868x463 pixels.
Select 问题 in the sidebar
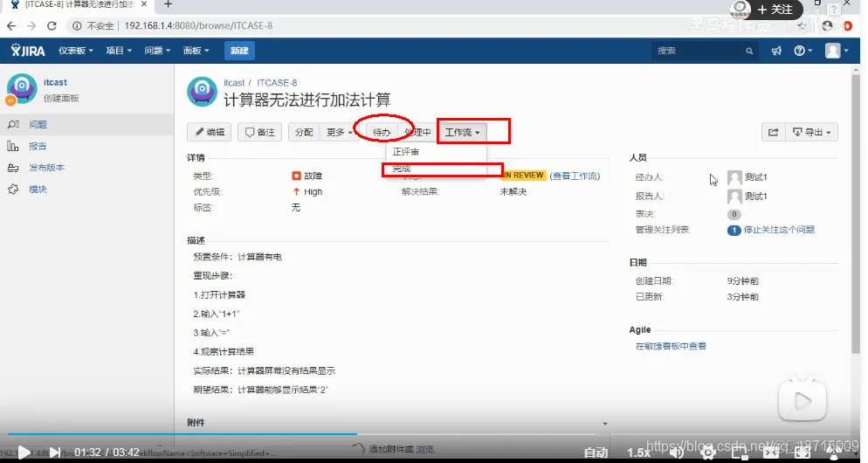[87, 124]
